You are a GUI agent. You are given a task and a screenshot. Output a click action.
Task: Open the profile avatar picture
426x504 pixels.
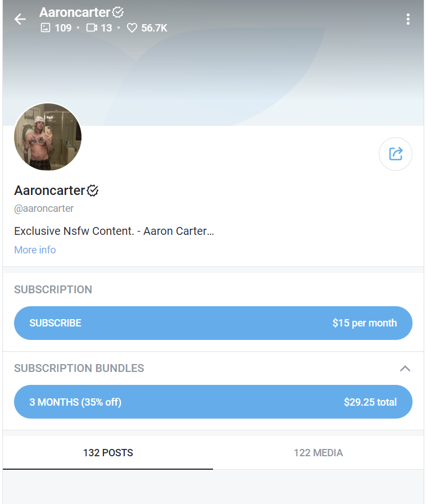click(x=48, y=137)
